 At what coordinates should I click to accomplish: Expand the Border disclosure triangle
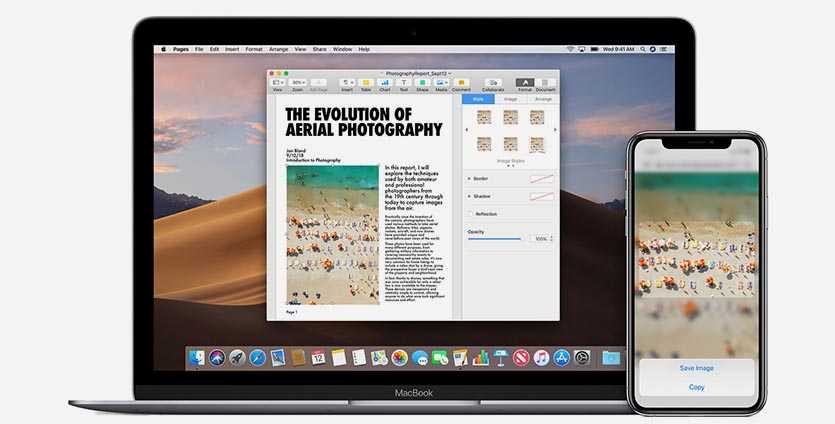[469, 178]
